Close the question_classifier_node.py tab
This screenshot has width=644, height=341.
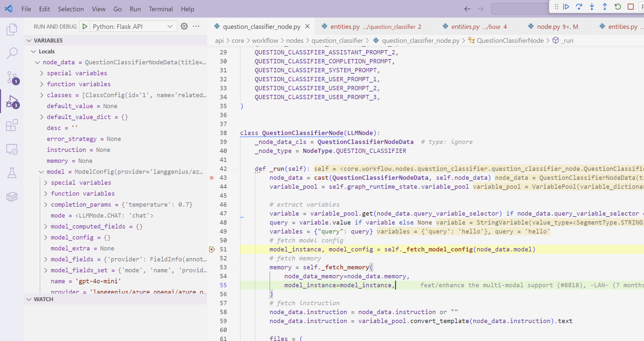click(x=307, y=27)
